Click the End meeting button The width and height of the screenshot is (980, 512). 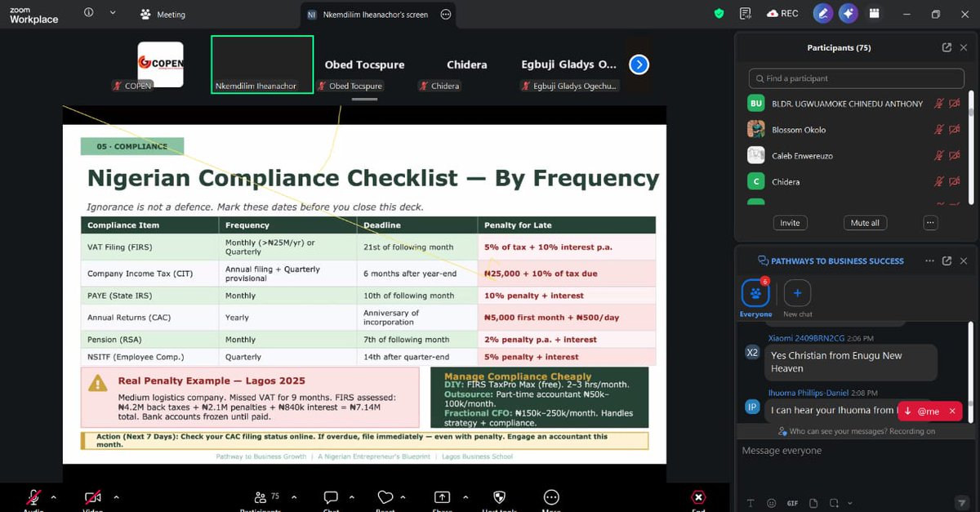(698, 497)
